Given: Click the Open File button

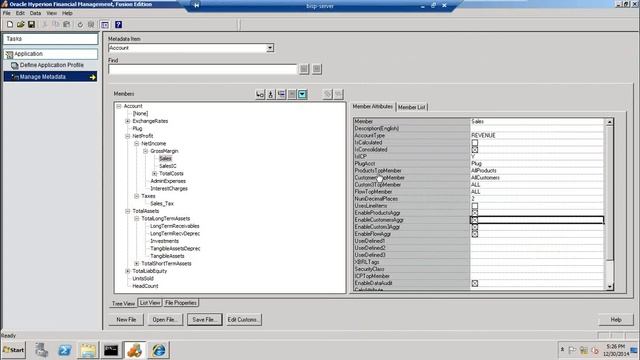Looking at the screenshot, I should click(x=164, y=320).
